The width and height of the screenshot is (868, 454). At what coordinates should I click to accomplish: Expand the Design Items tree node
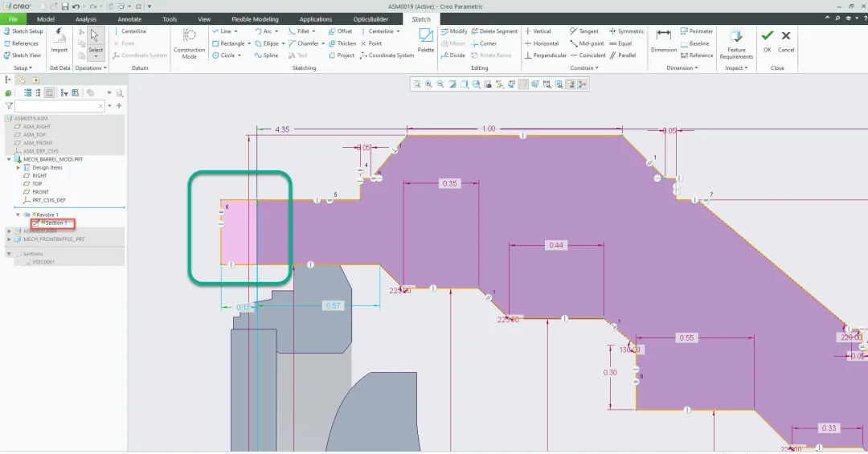tap(18, 168)
